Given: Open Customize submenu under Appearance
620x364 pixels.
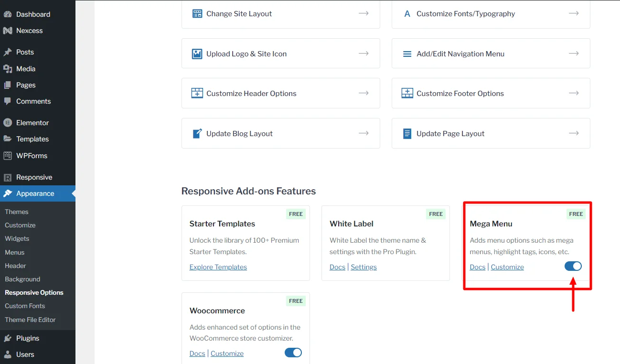Looking at the screenshot, I should point(20,225).
